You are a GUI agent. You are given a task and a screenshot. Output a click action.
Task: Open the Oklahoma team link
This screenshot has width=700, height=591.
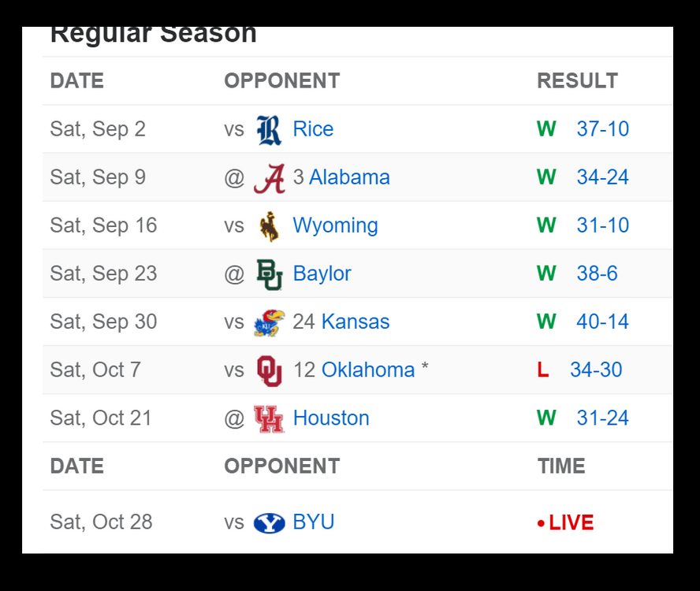tap(368, 370)
